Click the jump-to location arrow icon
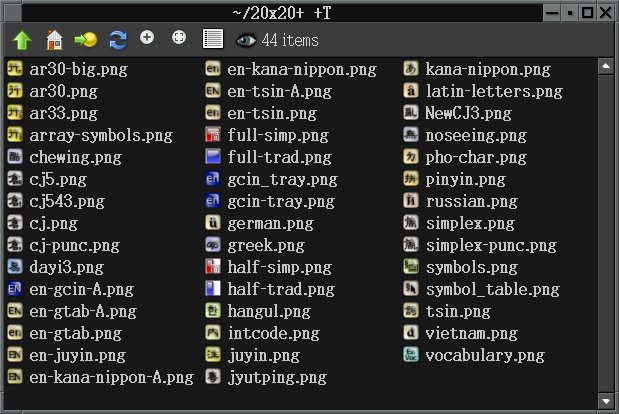The image size is (619, 414). point(85,40)
